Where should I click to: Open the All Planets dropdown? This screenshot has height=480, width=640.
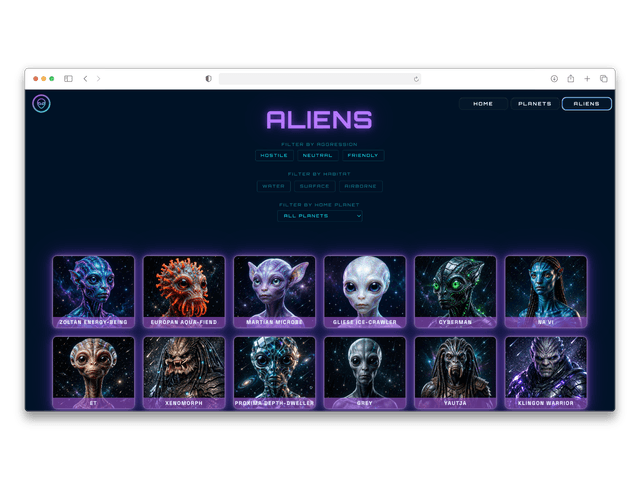point(320,216)
